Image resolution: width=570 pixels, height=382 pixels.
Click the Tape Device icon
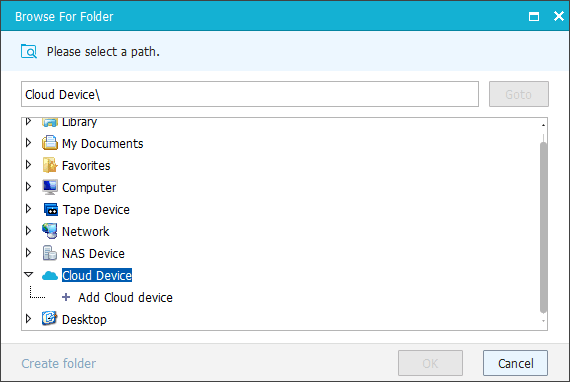coord(51,209)
